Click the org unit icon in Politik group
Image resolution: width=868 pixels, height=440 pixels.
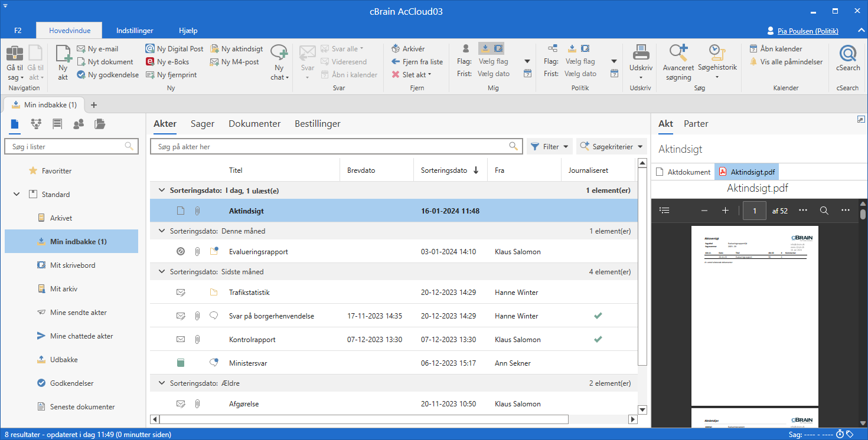pos(553,48)
